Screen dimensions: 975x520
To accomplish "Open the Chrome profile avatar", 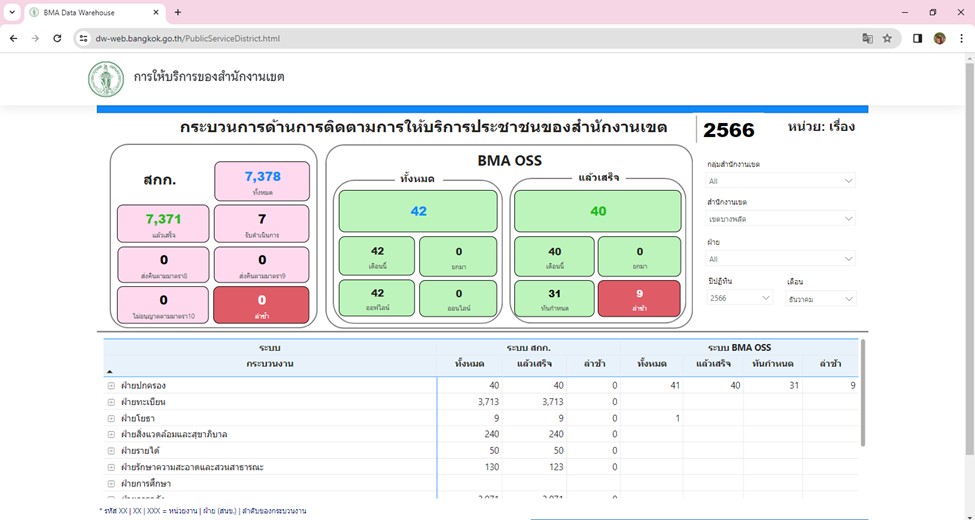I will (939, 38).
